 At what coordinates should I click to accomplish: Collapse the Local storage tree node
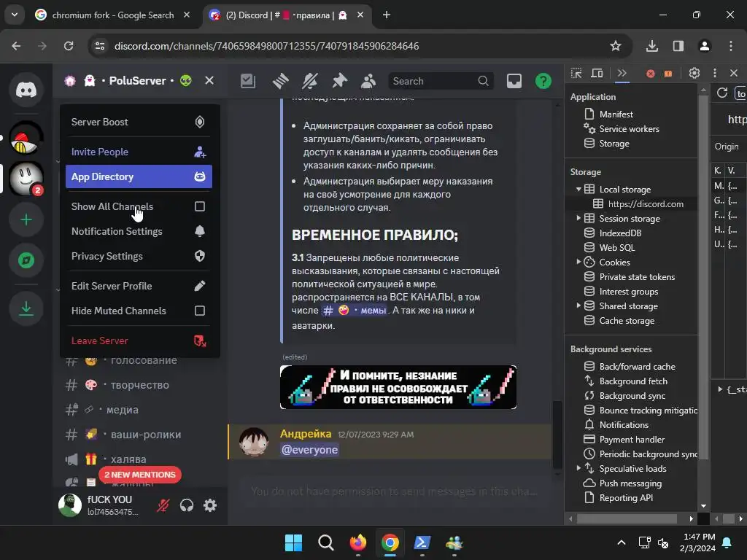tap(578, 189)
